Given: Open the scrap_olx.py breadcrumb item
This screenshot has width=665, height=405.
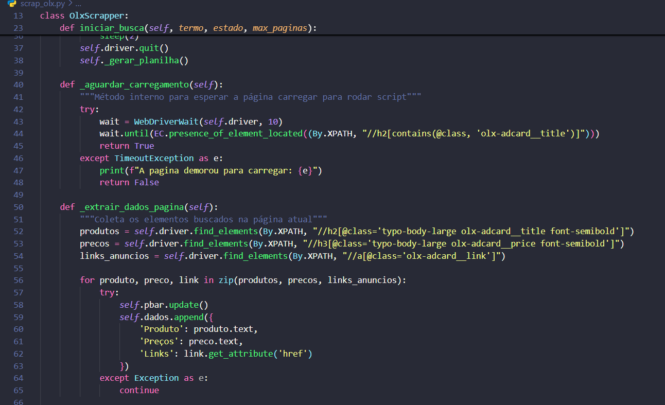Looking at the screenshot, I should [40, 4].
